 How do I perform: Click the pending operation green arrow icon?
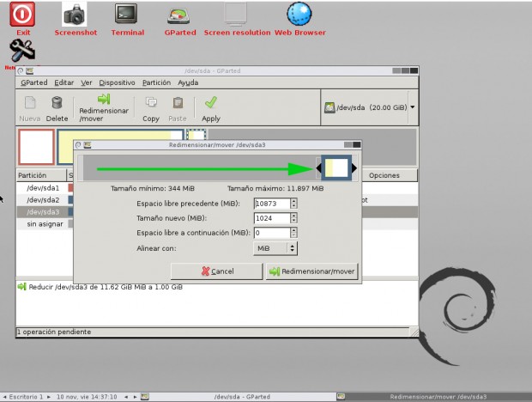point(22,287)
